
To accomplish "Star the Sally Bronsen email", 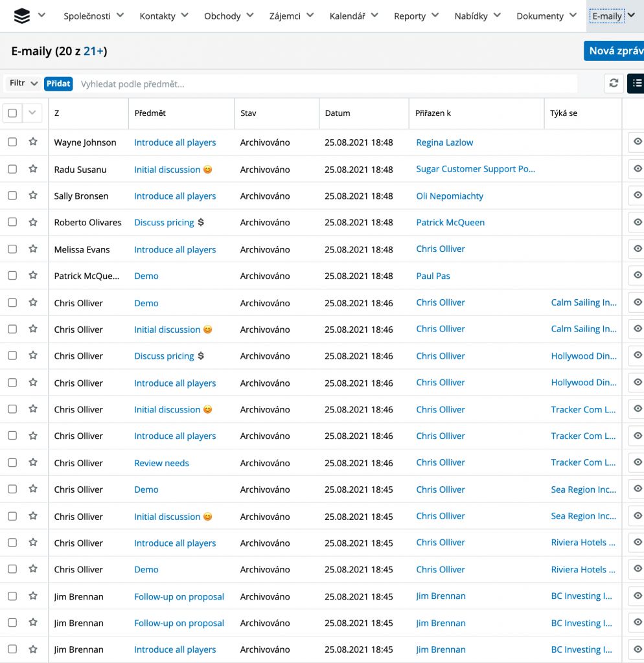I will [x=33, y=196].
